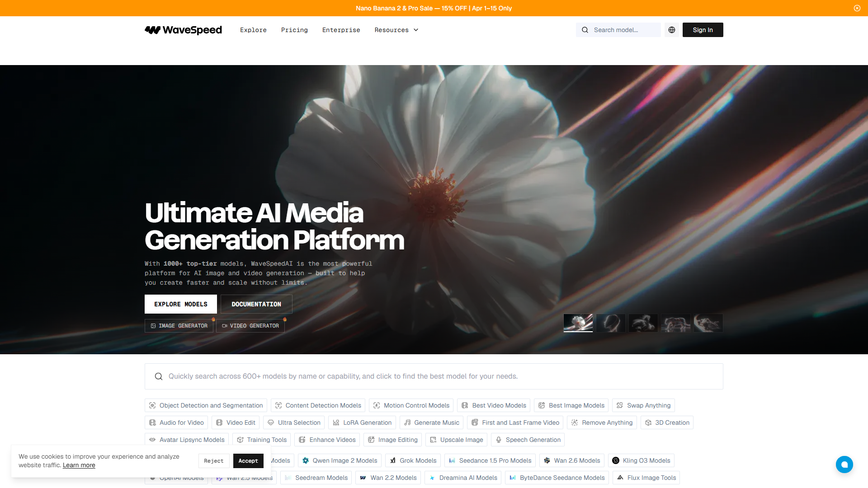The image size is (868, 488).
Task: Open the Training Tools category
Action: pyautogui.click(x=261, y=440)
